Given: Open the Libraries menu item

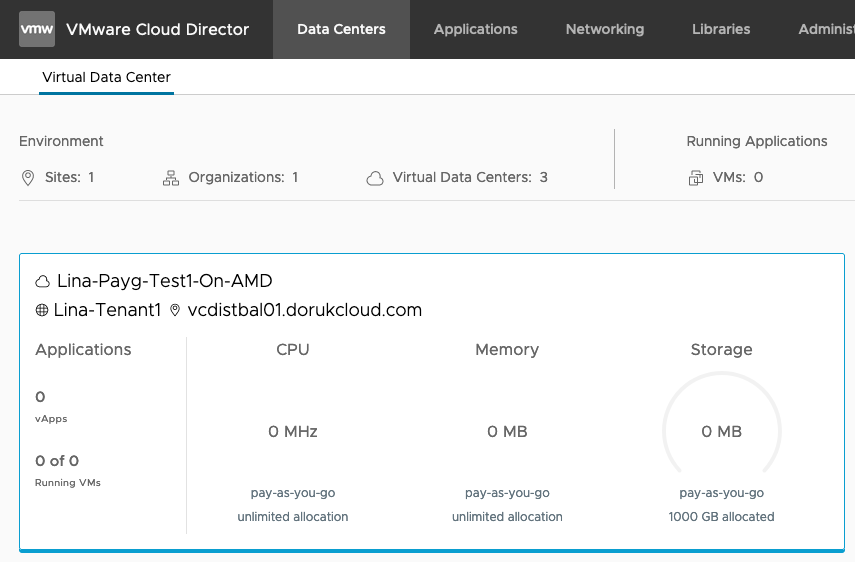Looking at the screenshot, I should pyautogui.click(x=720, y=29).
